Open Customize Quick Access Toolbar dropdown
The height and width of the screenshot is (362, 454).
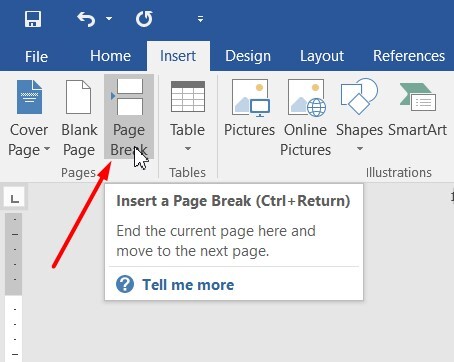[200, 19]
